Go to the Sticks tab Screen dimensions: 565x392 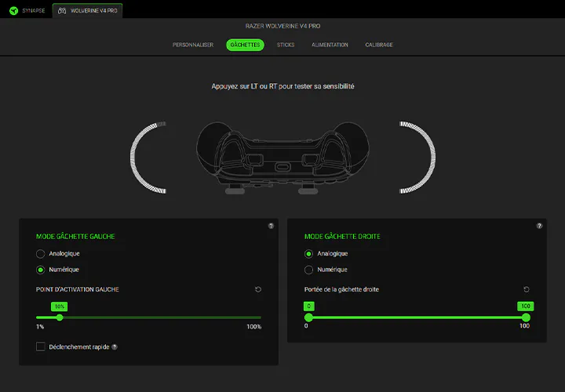pos(286,45)
